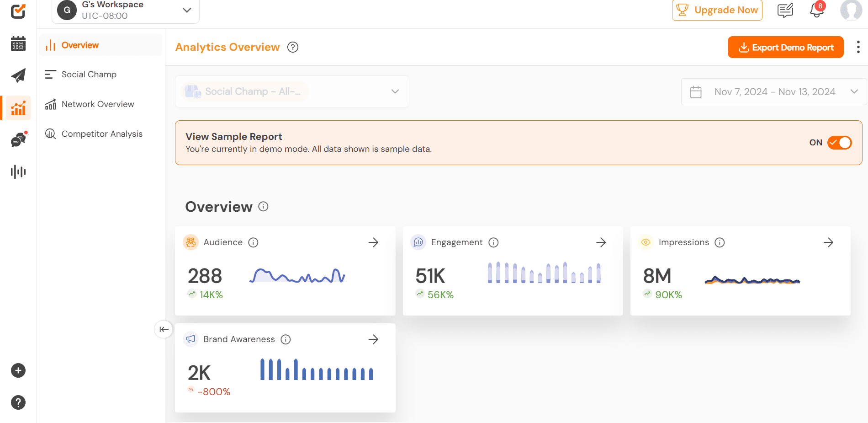
Task: Open the Brand Awareness details arrow
Action: (x=373, y=339)
